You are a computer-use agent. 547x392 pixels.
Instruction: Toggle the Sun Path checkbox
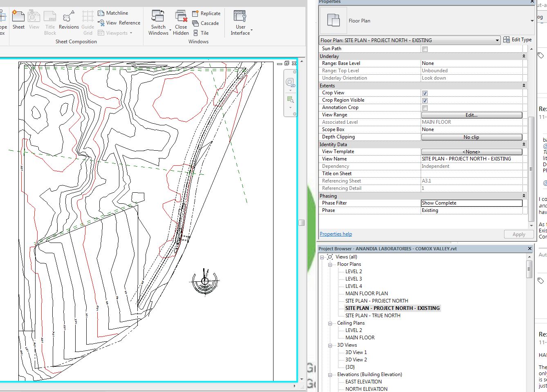[425, 49]
